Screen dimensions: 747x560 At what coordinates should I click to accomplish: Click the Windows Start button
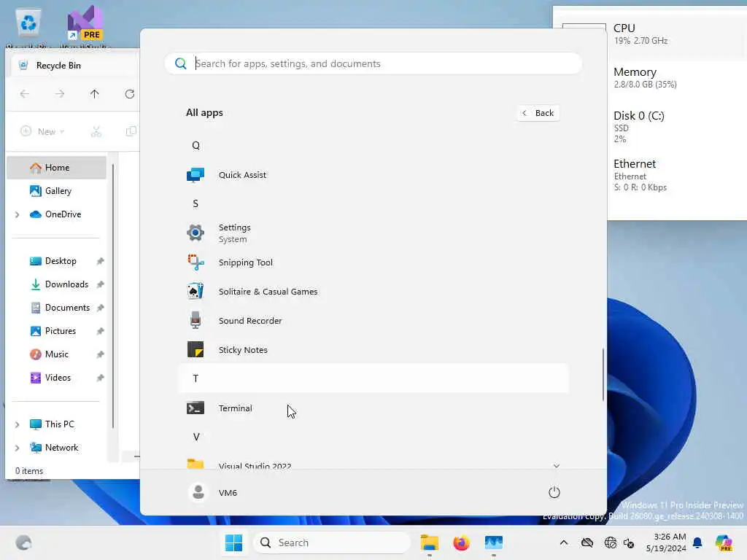pyautogui.click(x=233, y=542)
